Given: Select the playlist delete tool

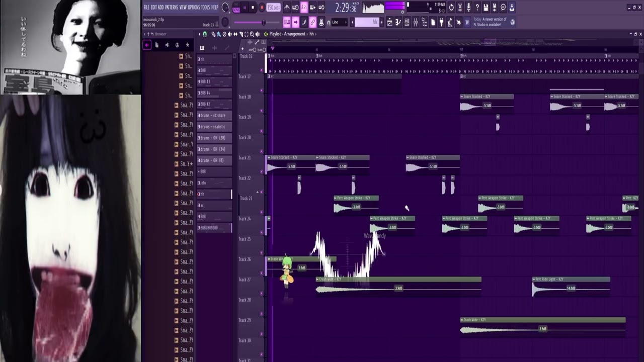Looking at the screenshot, I should click(x=224, y=34).
